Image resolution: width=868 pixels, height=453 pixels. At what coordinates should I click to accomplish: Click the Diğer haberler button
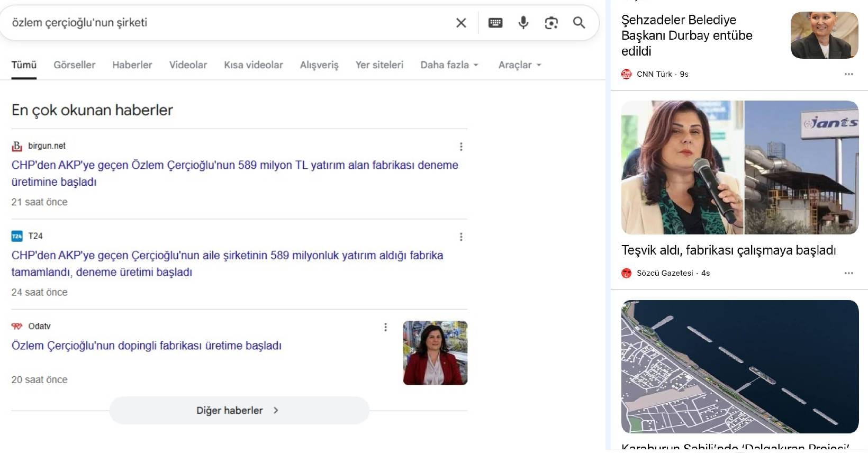point(239,410)
